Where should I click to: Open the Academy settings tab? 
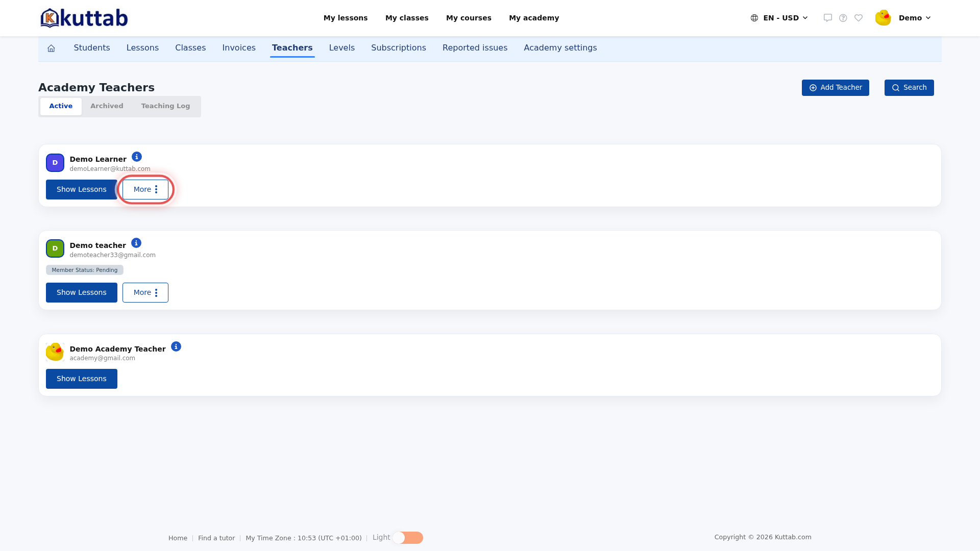[x=560, y=48]
